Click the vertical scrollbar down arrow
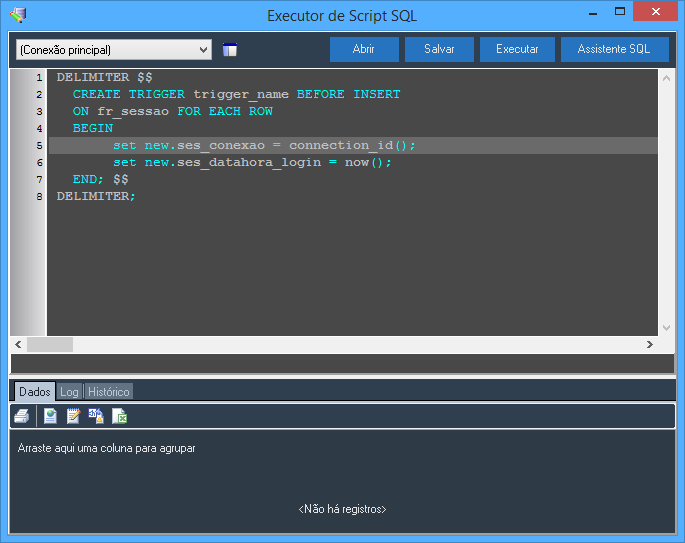 pos(667,328)
